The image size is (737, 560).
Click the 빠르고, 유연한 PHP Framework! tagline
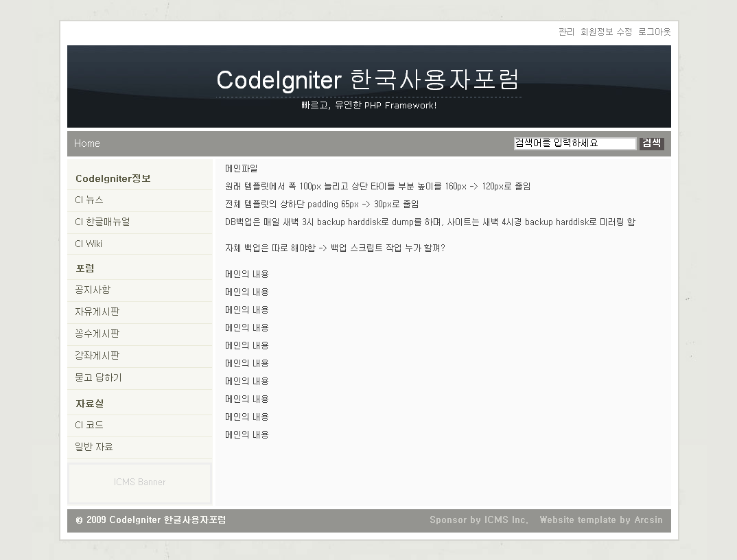tap(369, 105)
